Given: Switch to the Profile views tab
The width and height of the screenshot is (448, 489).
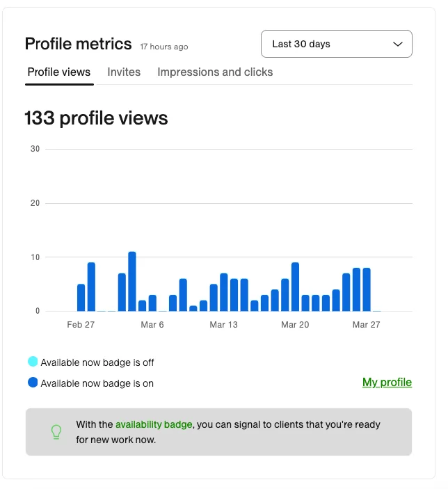Looking at the screenshot, I should click(x=59, y=72).
